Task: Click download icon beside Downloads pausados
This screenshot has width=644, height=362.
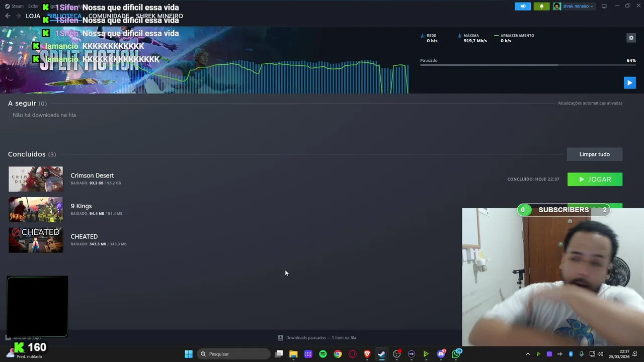Action: click(280, 338)
